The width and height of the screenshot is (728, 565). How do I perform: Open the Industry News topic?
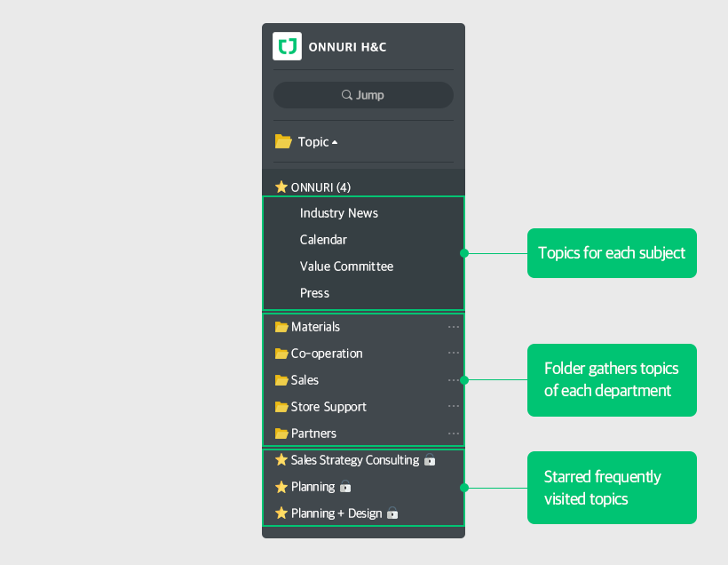tap(338, 213)
